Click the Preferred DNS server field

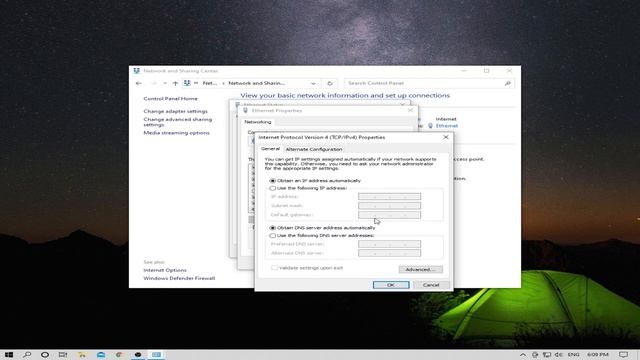pos(389,244)
